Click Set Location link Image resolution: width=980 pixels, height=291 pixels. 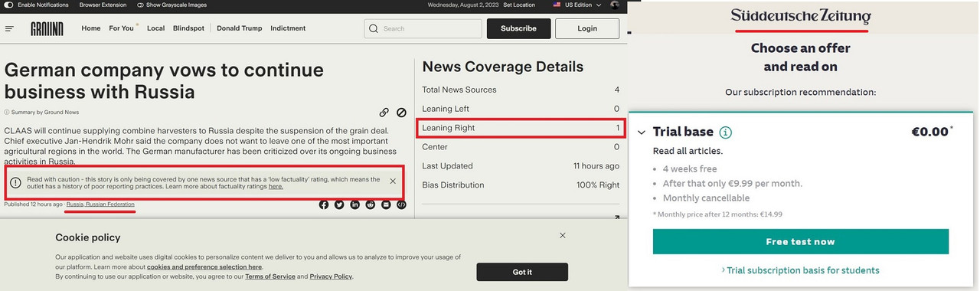[x=519, y=5]
